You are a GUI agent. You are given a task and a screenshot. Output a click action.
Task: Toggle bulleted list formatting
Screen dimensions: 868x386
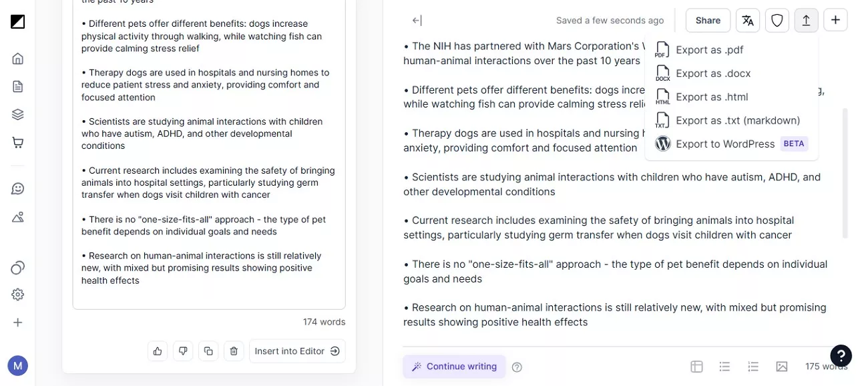(x=724, y=367)
